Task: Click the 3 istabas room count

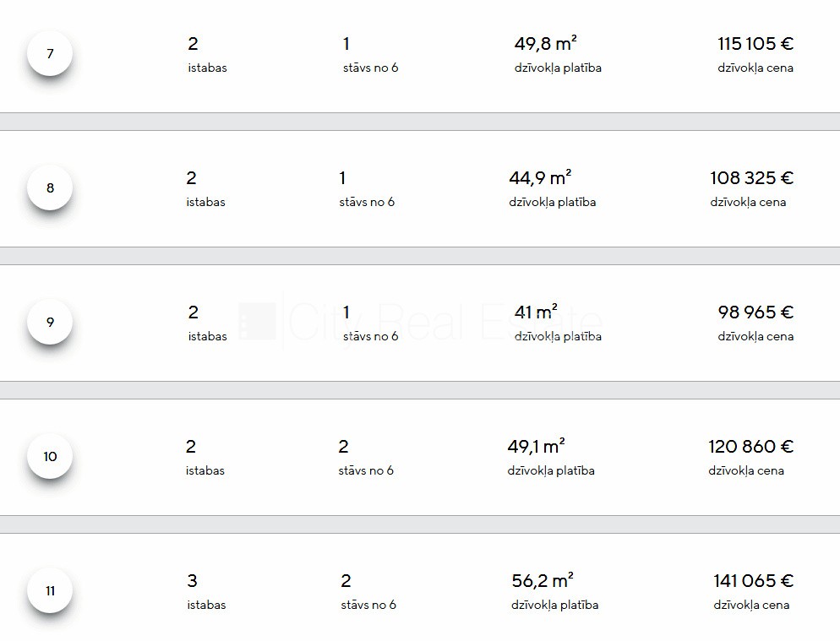Action: 193,581
